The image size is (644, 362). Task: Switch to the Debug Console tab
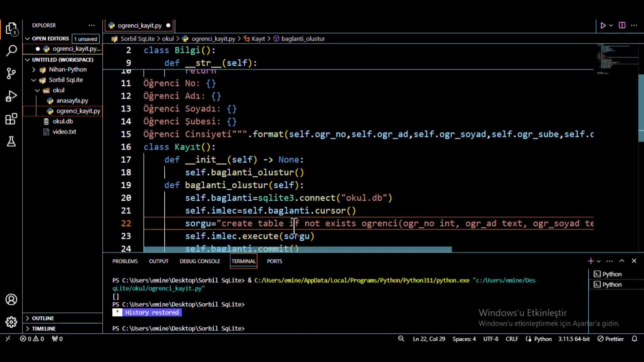(200, 261)
